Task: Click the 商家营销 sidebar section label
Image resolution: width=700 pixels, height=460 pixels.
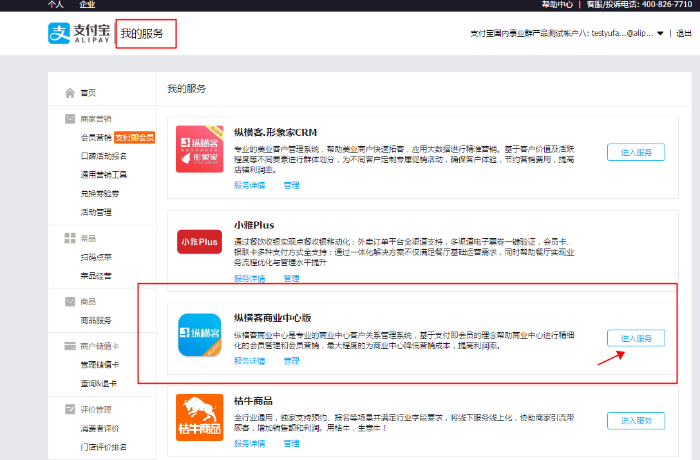Action: pyautogui.click(x=96, y=119)
